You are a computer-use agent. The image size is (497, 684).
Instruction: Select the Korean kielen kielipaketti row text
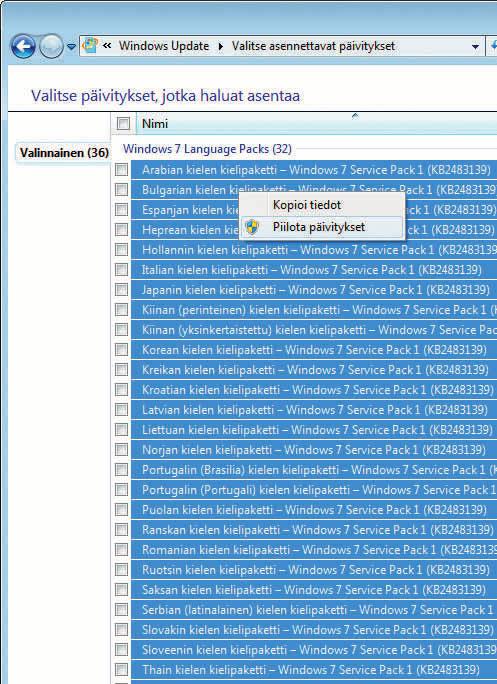[x=314, y=350]
